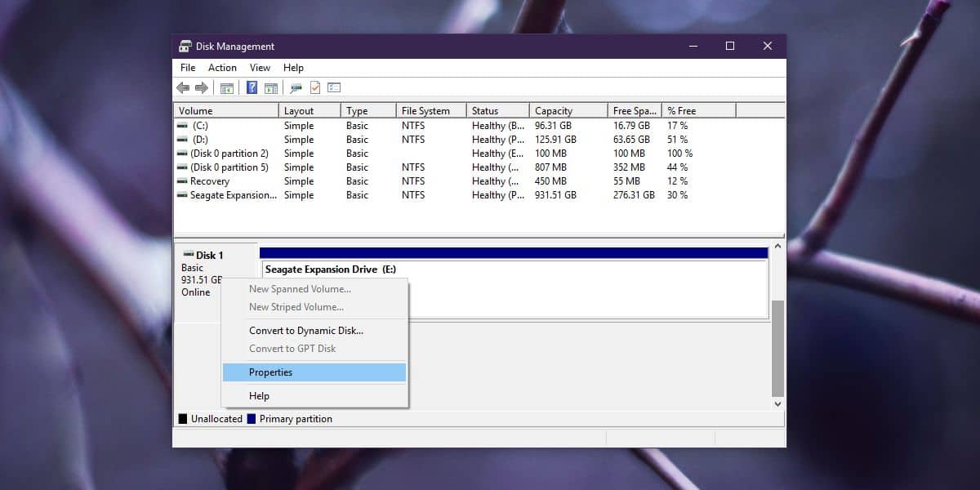Click the 12 % free cell
Image resolution: width=980 pixels, height=490 pixels.
click(x=678, y=181)
